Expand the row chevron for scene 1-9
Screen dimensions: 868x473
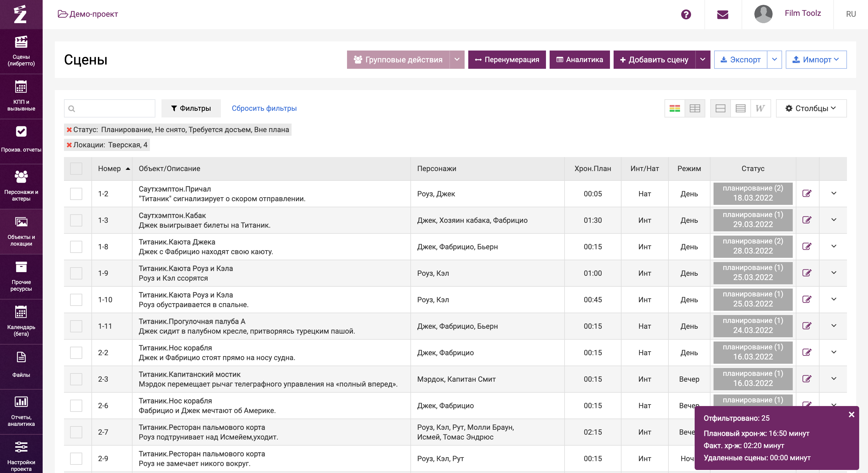[x=834, y=273]
